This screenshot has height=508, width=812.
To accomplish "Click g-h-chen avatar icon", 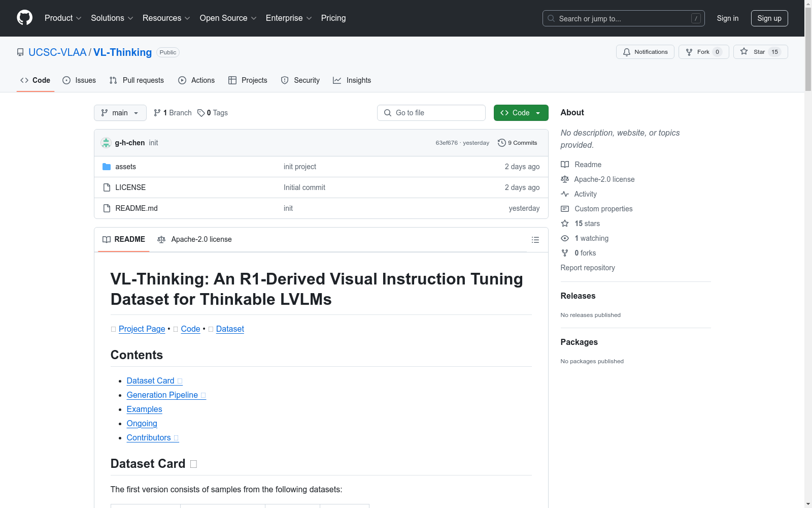I will coord(106,143).
